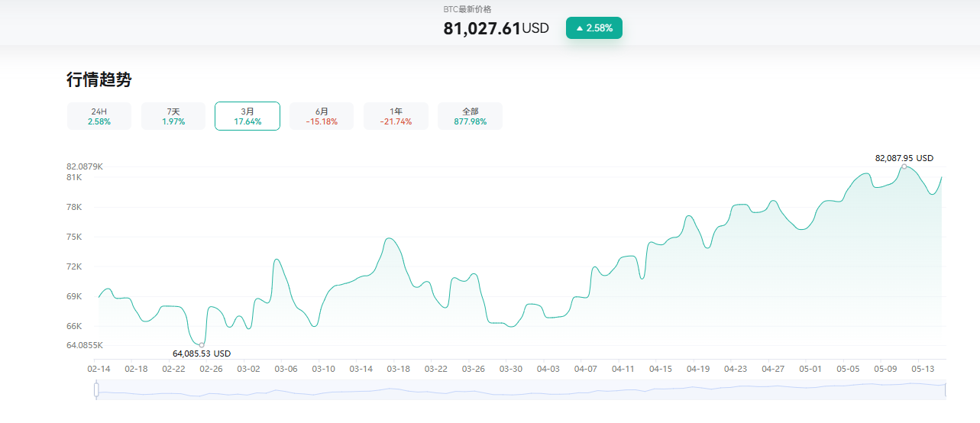This screenshot has width=980, height=423.
Task: Click the chart's mini overview range bar
Action: pyautogui.click(x=521, y=389)
